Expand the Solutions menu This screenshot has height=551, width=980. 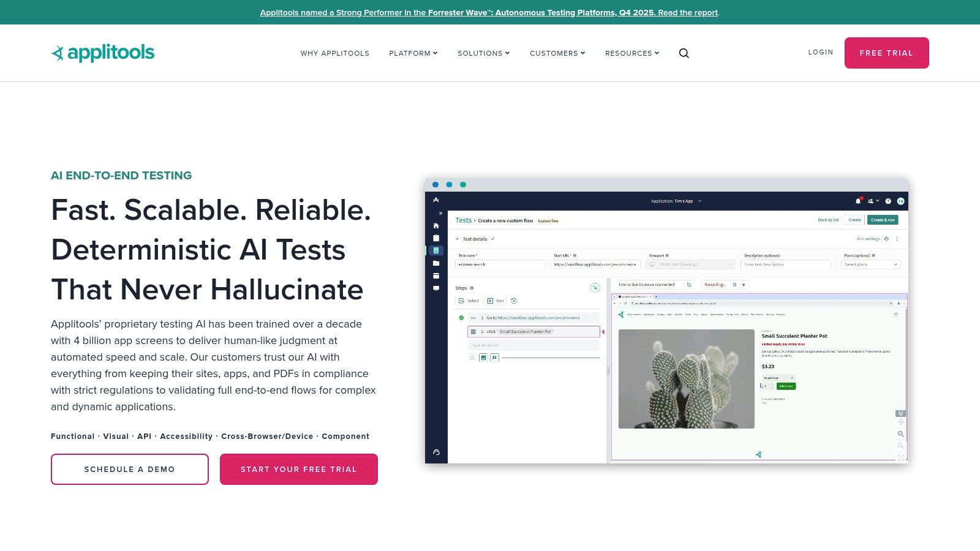pyautogui.click(x=484, y=53)
